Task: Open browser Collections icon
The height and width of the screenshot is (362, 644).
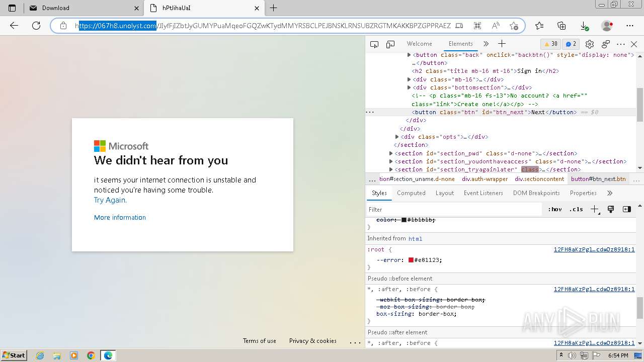Action: point(562,26)
